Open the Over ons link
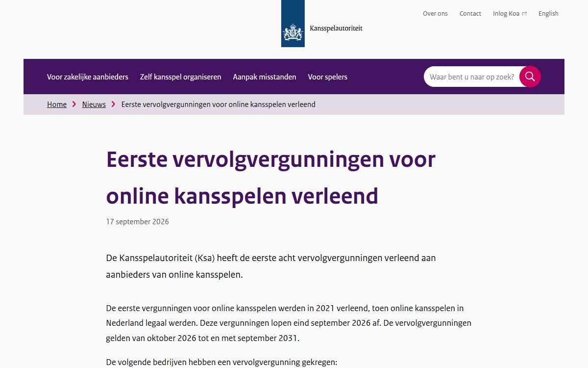This screenshot has width=588, height=368. [435, 14]
